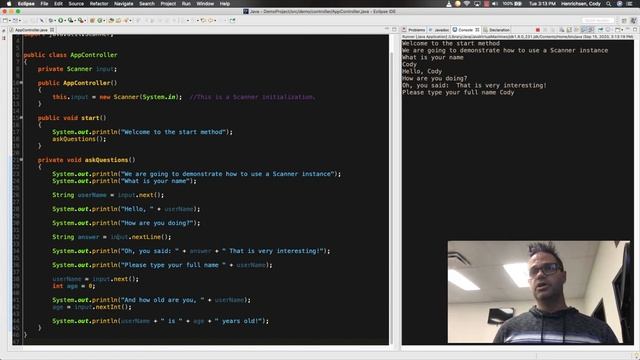Maximize the editor area
This screenshot has width=640, height=360.
pyautogui.click(x=394, y=29)
